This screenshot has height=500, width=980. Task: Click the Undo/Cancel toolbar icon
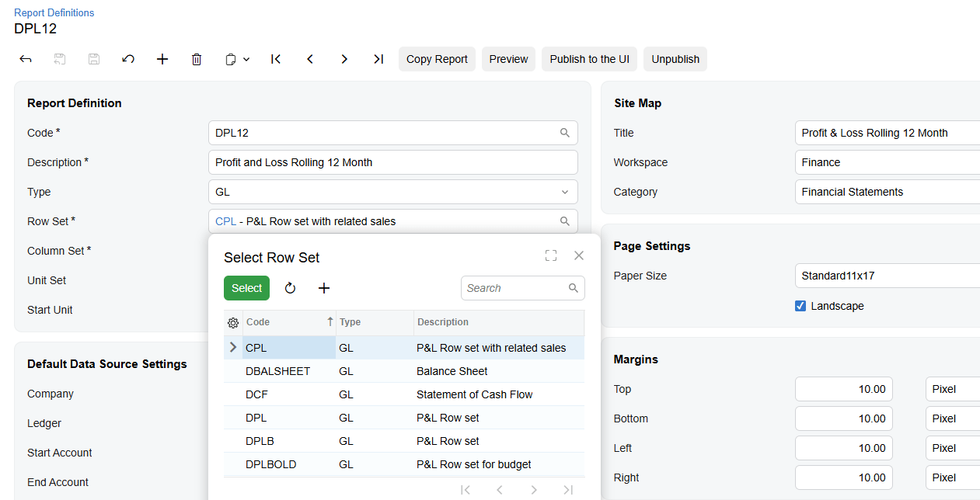(128, 59)
